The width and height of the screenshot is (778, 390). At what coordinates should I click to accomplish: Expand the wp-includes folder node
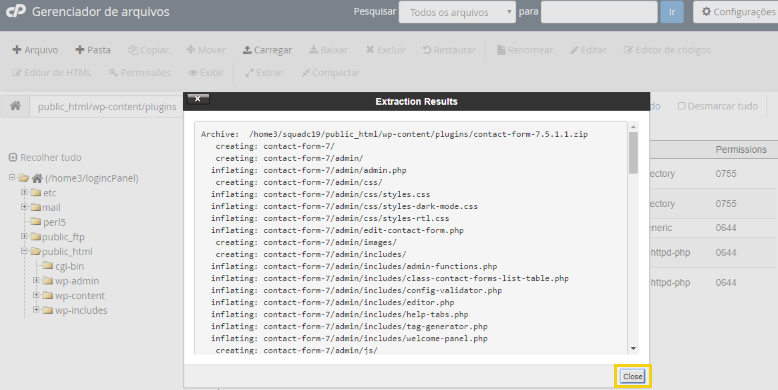36,310
